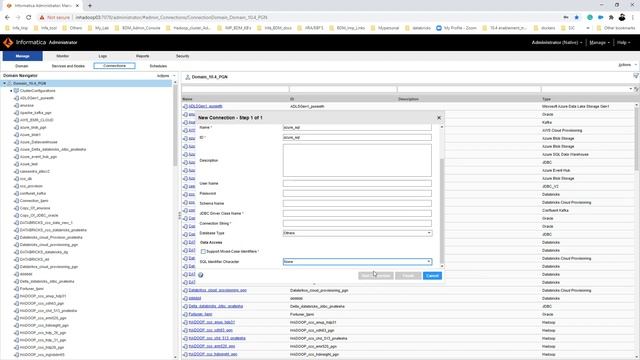
Task: Open the Services and Nodes sub-tab
Action: [68, 66]
